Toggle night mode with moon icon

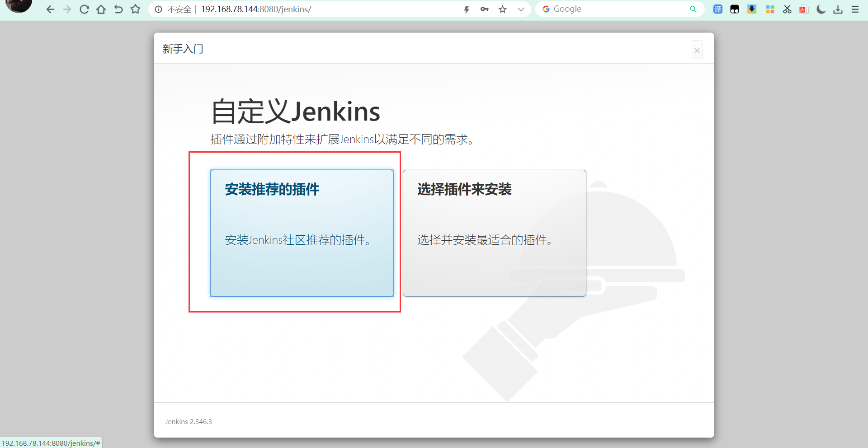coord(821,9)
